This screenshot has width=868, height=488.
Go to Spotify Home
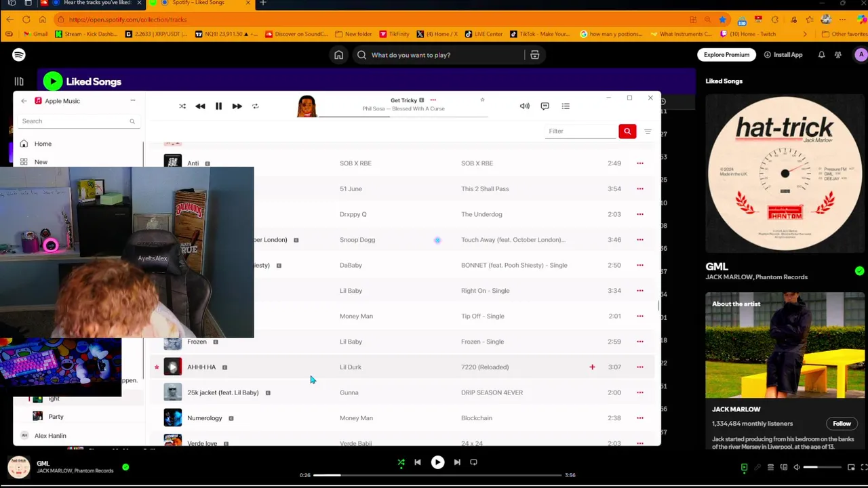(338, 55)
